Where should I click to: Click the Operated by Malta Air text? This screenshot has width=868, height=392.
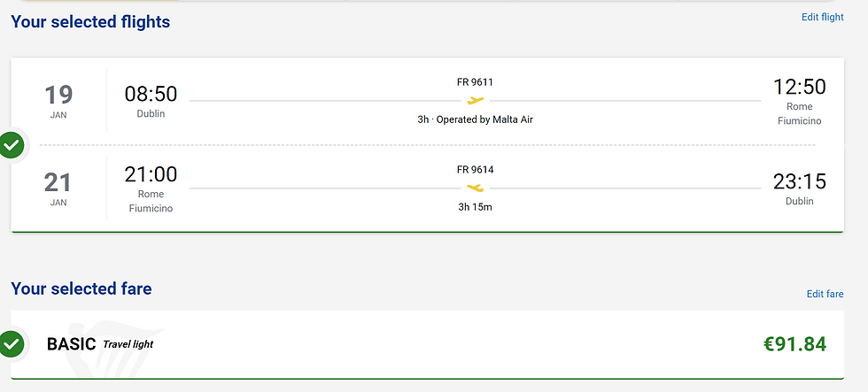pos(485,119)
